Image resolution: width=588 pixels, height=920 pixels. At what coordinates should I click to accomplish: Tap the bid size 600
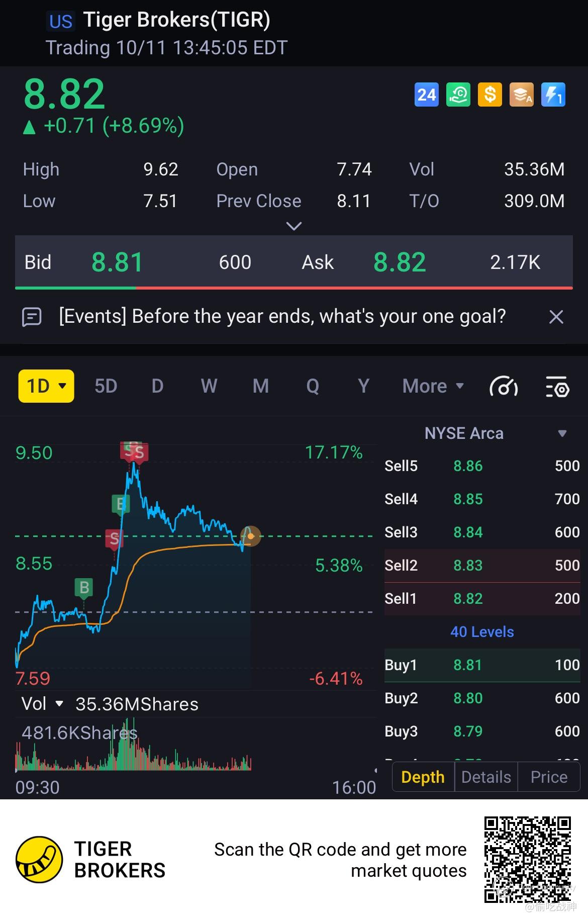click(x=235, y=262)
